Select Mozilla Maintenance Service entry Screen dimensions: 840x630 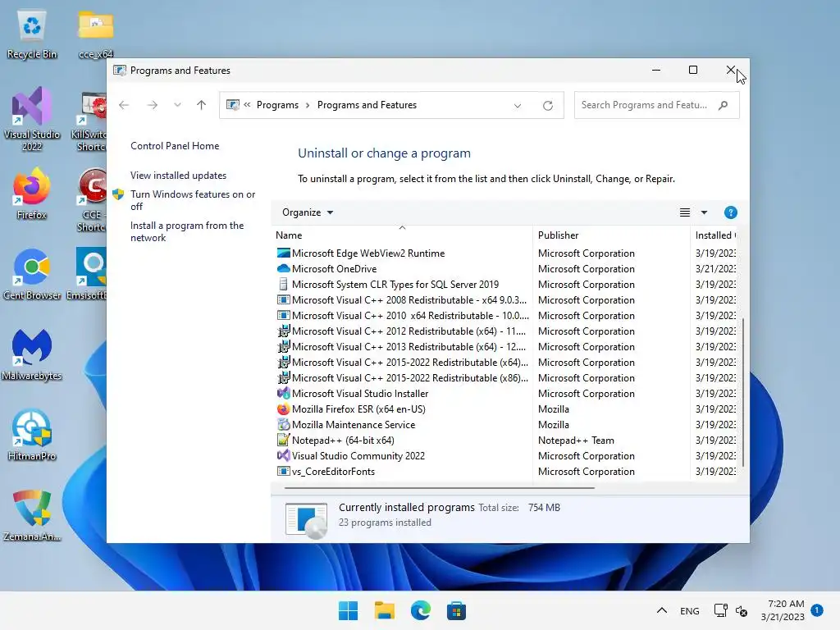(x=504, y=424)
